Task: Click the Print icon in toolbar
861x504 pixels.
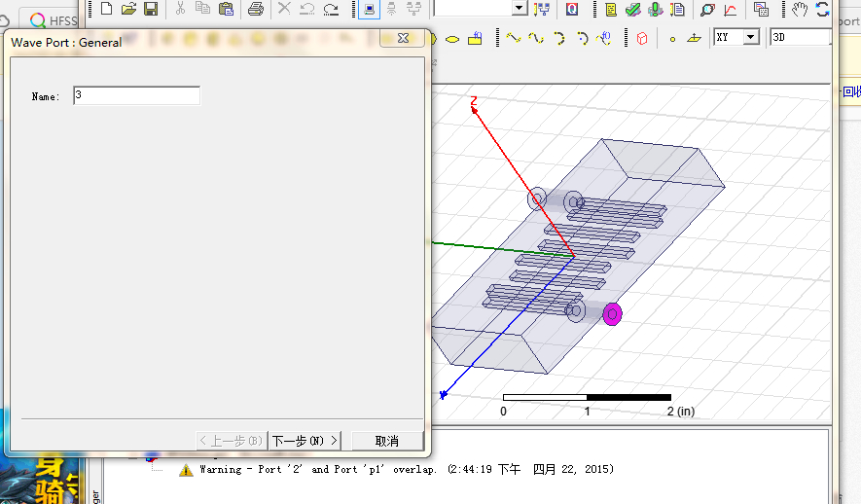Action: click(255, 9)
